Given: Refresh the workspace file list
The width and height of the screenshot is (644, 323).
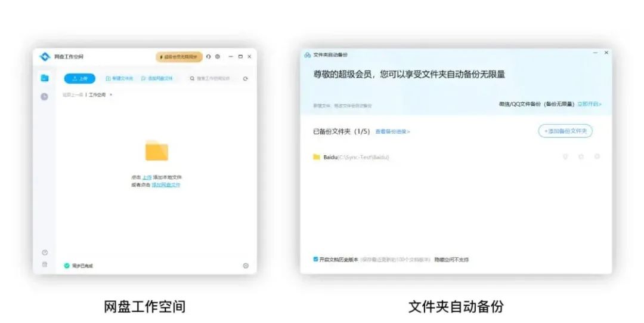Looking at the screenshot, I should pyautogui.click(x=245, y=79).
